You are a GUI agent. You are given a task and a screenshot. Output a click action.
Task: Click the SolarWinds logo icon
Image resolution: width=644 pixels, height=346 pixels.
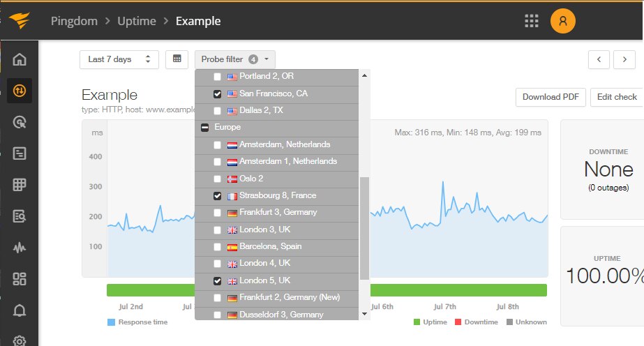(20, 20)
